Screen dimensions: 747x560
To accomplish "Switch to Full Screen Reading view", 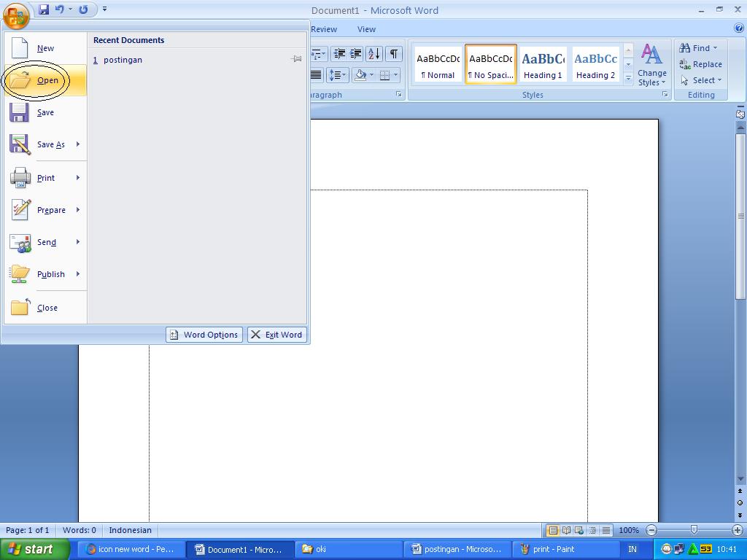I will pyautogui.click(x=566, y=530).
